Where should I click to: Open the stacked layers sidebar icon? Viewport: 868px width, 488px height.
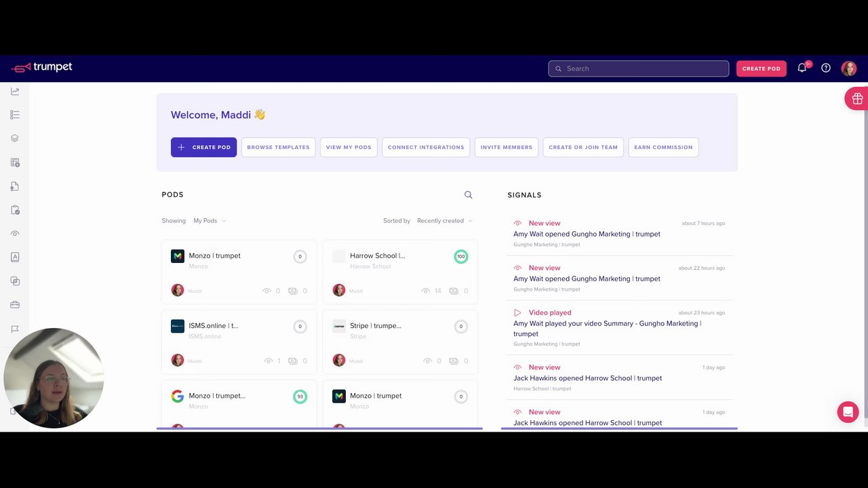pyautogui.click(x=15, y=138)
